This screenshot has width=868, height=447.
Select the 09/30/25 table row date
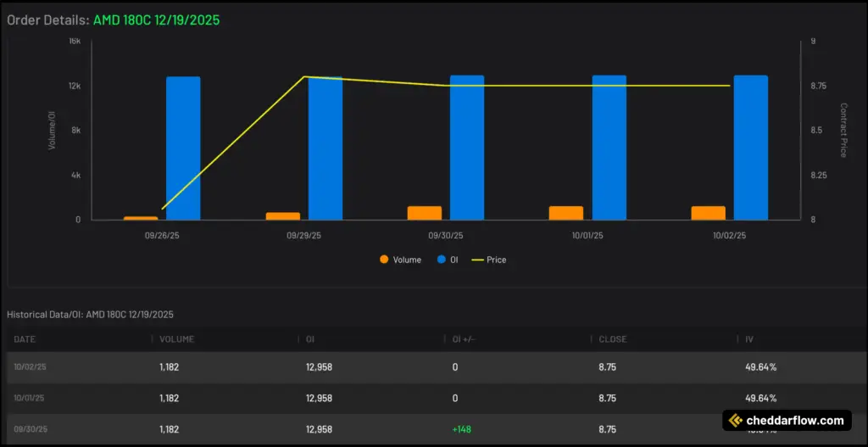(29, 429)
